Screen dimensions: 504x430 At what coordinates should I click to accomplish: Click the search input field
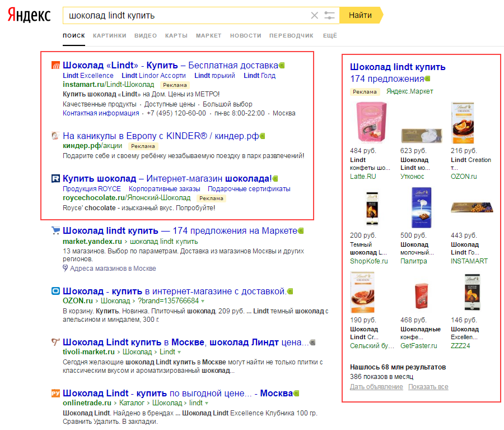(185, 16)
